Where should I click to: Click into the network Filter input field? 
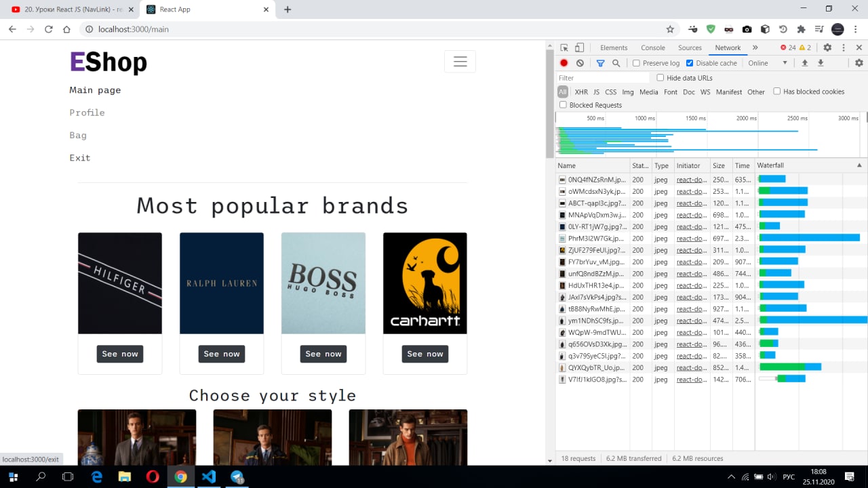603,78
